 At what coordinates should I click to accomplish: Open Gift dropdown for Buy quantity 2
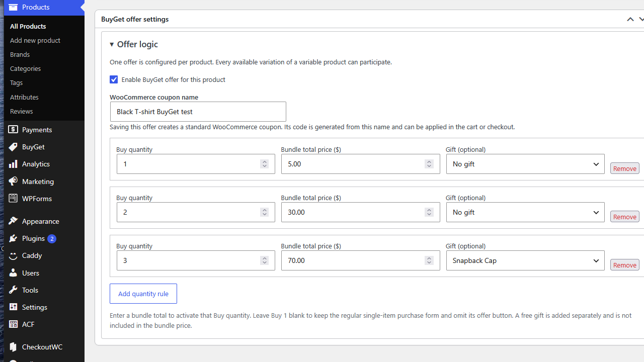click(525, 212)
